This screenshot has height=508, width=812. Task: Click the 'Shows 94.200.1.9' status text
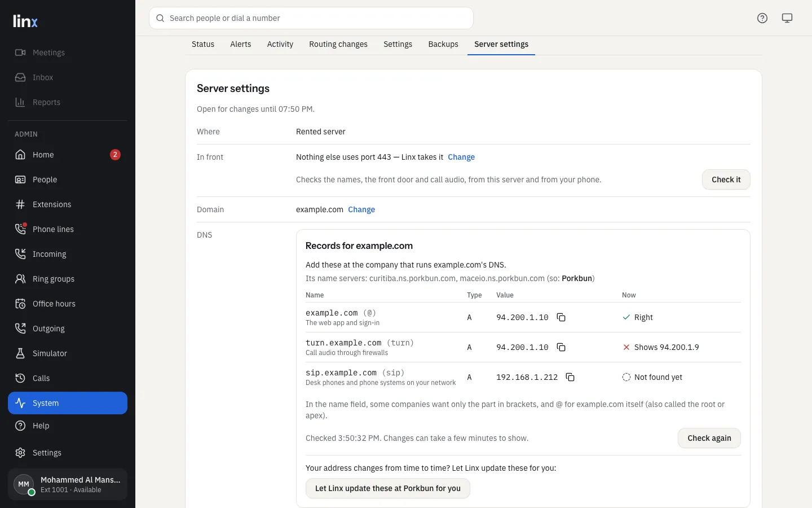[667, 347]
